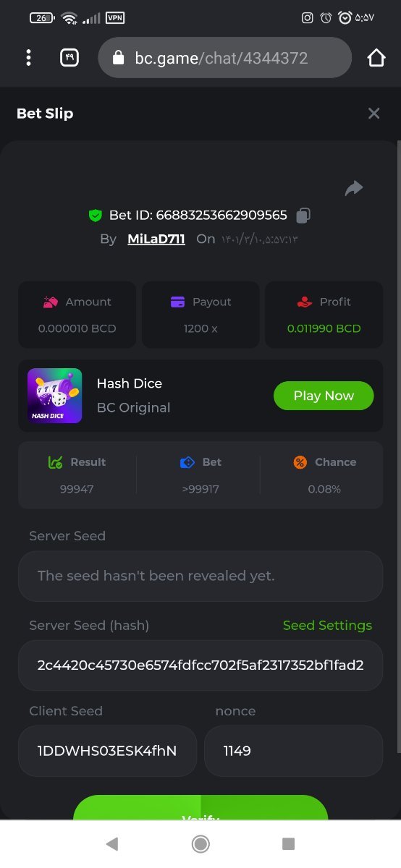
Task: Select the Client Seed field
Action: point(108,751)
